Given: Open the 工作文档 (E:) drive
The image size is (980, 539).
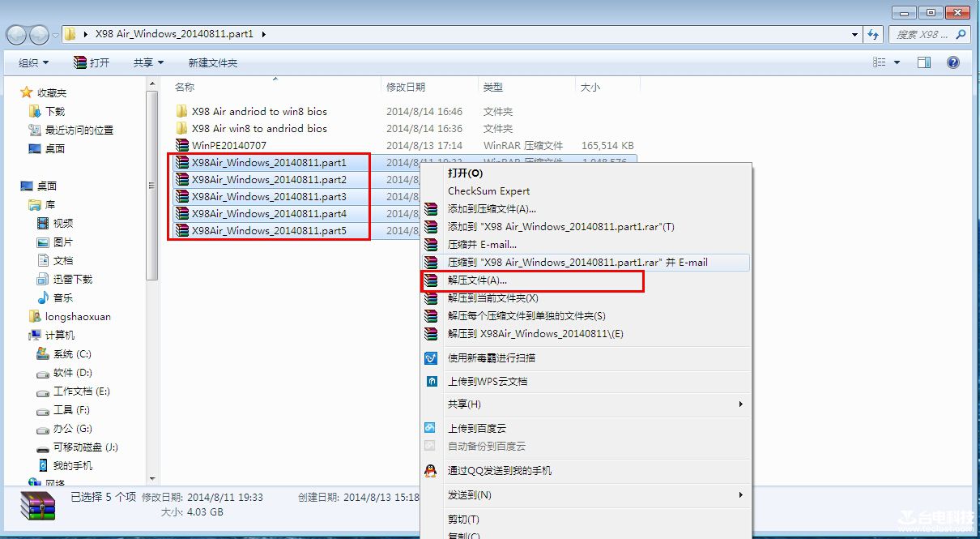Looking at the screenshot, I should click(x=81, y=391).
